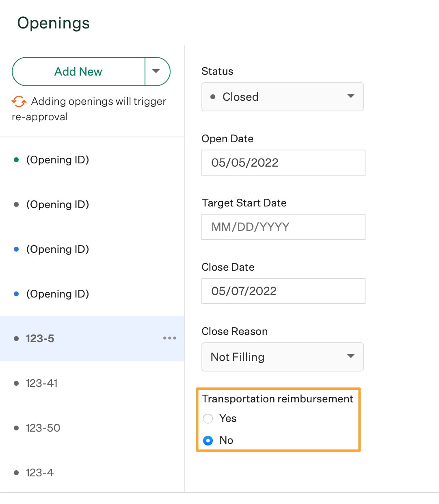Click the Close Date field
This screenshot has height=504, width=439.
pos(283,291)
